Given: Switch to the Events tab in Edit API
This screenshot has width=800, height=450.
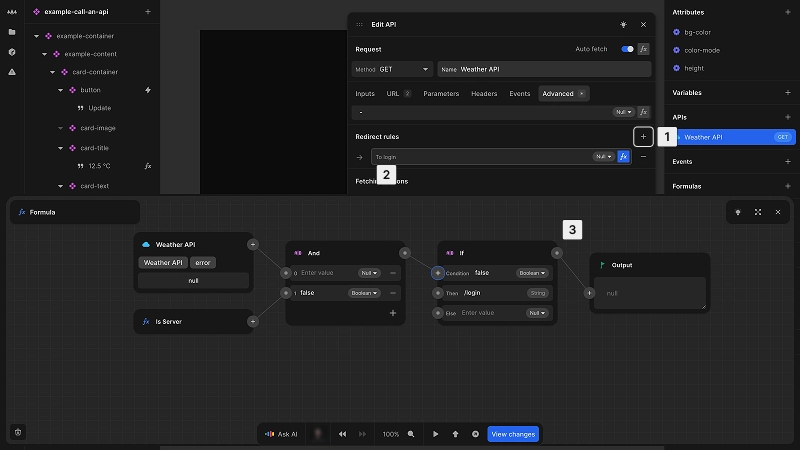Looking at the screenshot, I should tap(519, 94).
